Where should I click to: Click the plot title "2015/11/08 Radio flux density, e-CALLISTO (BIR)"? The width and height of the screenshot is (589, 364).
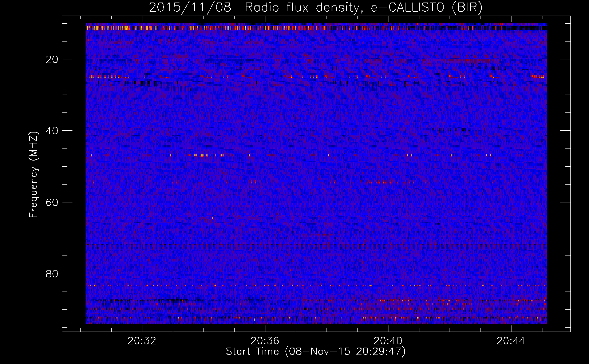(x=316, y=8)
